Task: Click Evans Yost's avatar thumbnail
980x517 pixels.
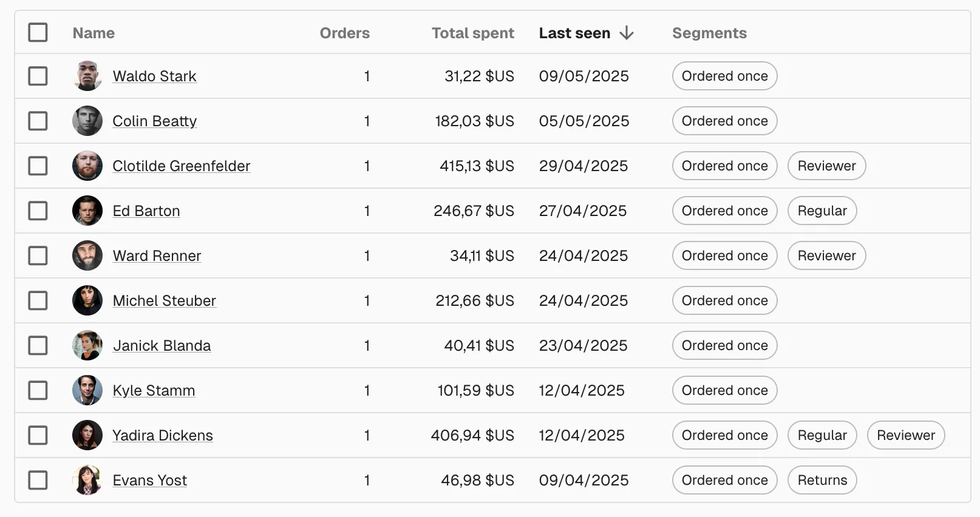Action: 87,481
